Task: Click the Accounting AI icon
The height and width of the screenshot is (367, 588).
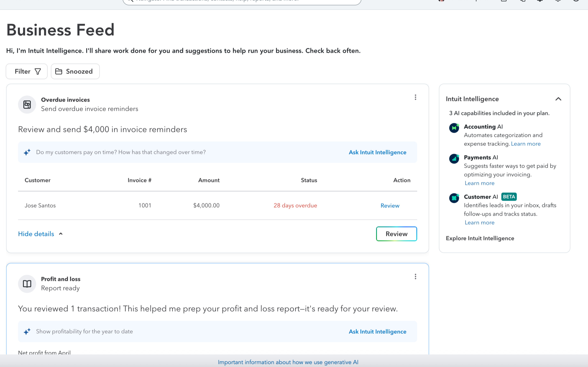Action: click(x=454, y=128)
